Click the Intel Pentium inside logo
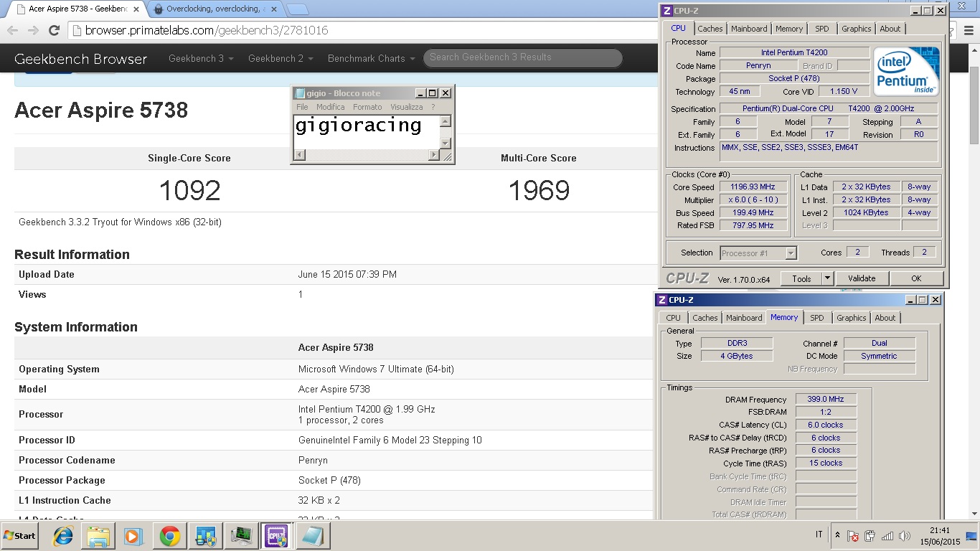 click(x=906, y=72)
